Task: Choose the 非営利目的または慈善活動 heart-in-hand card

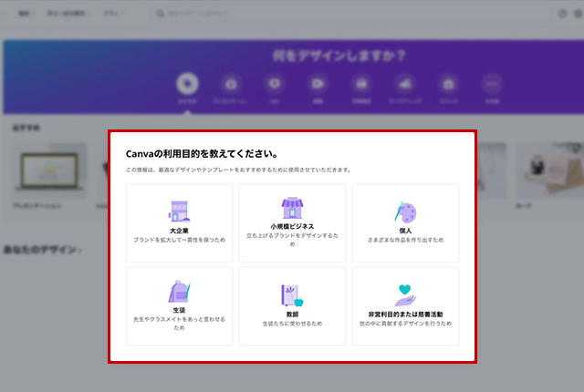Action: [405, 306]
